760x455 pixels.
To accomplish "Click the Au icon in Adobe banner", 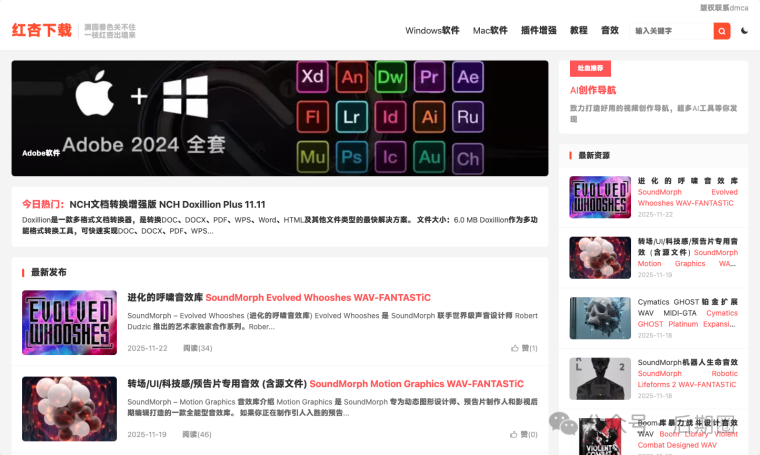I will pos(429,157).
